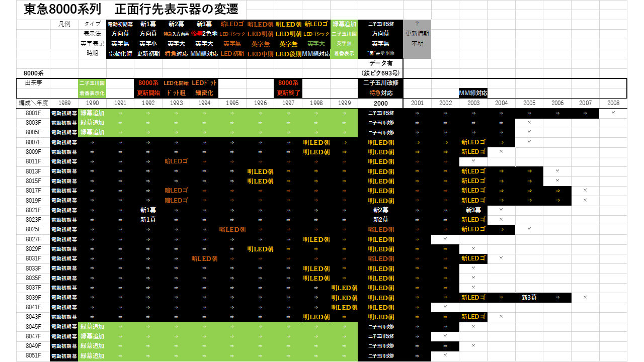Select the '1995' year header
The width and height of the screenshot is (644, 362).
coord(232,103)
